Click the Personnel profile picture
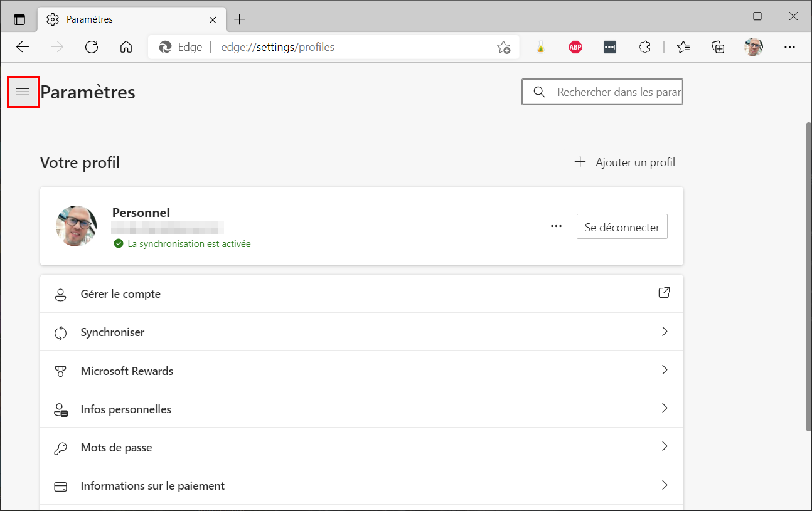The height and width of the screenshot is (511, 812). (x=76, y=226)
